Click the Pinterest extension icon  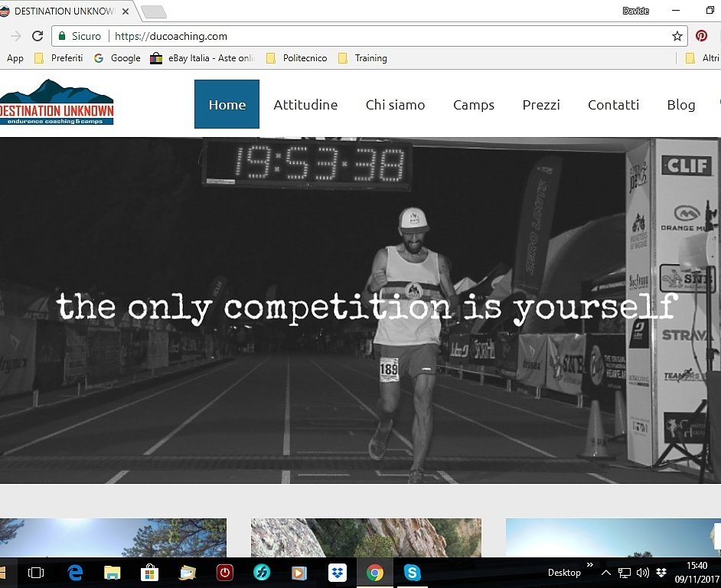pos(701,36)
